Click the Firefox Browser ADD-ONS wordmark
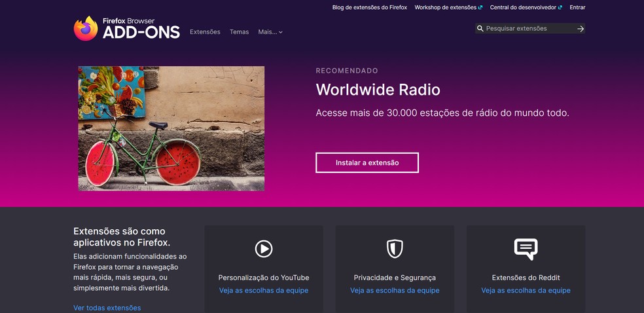 (x=141, y=28)
